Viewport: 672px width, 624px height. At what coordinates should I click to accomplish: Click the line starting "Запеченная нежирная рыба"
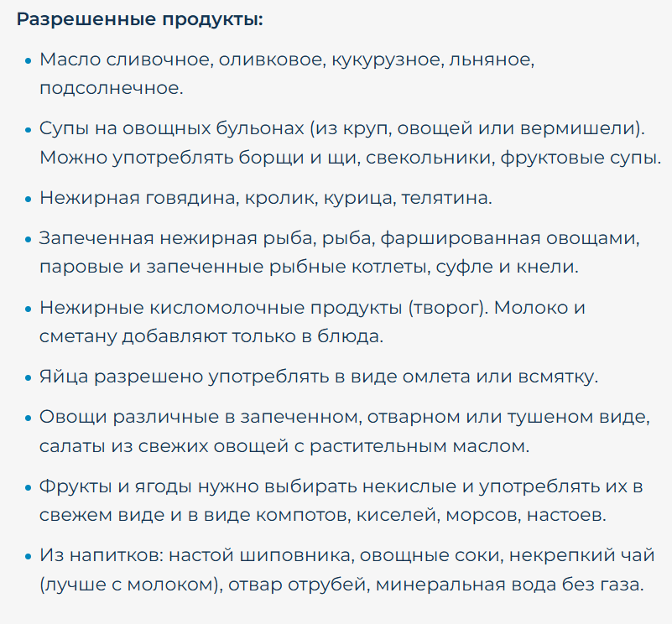(339, 239)
